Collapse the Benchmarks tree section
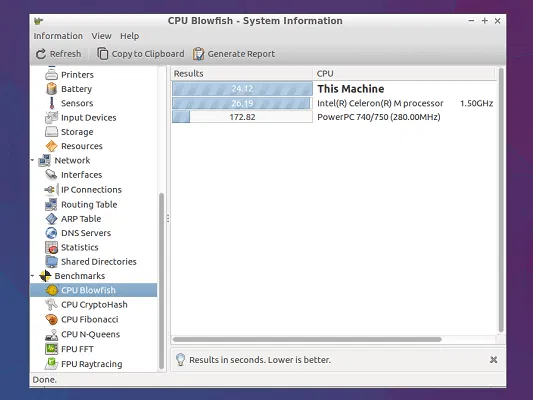The height and width of the screenshot is (400, 533). (x=33, y=276)
